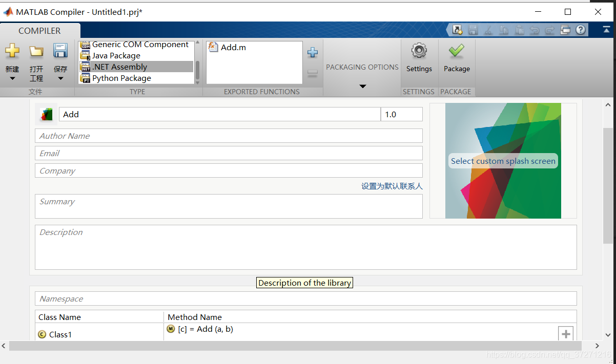The width and height of the screenshot is (616, 364).
Task: Expand PACKAGING OPTIONS dropdown arrow
Action: point(362,86)
